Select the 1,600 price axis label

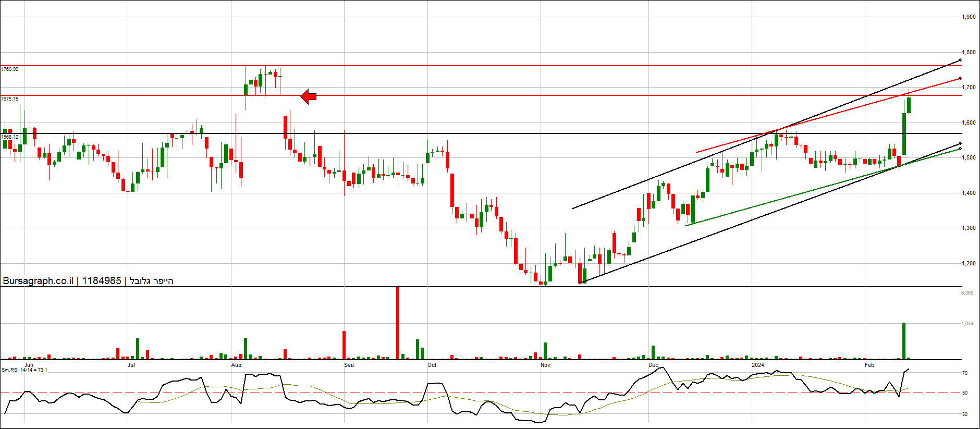tap(969, 122)
